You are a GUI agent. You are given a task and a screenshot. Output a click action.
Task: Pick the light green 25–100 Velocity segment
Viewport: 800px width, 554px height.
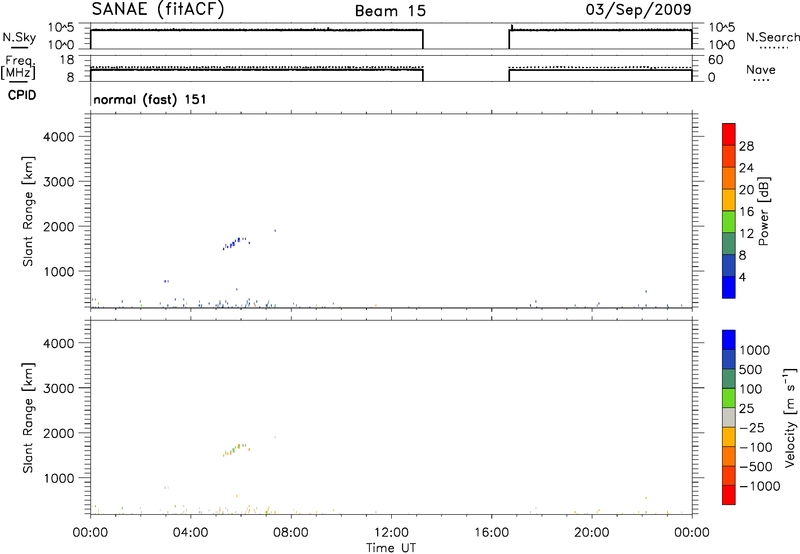pyautogui.click(x=729, y=398)
